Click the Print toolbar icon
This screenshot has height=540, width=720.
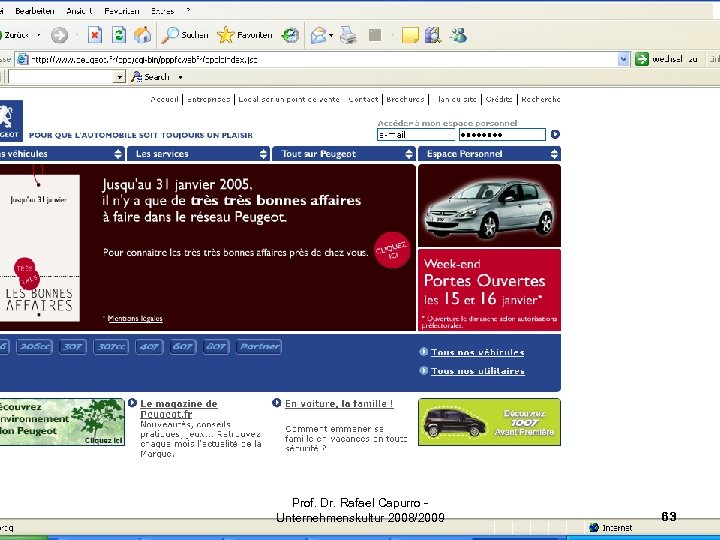click(x=348, y=35)
